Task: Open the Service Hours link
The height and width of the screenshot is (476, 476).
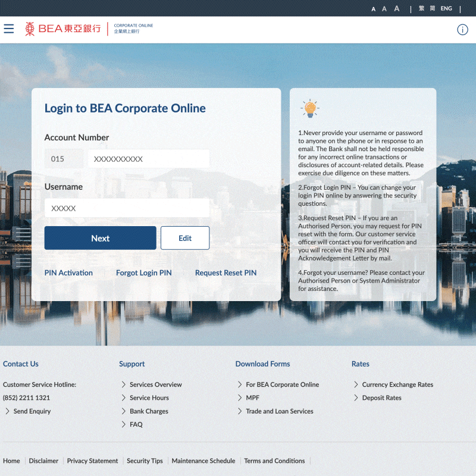Action: coord(149,398)
